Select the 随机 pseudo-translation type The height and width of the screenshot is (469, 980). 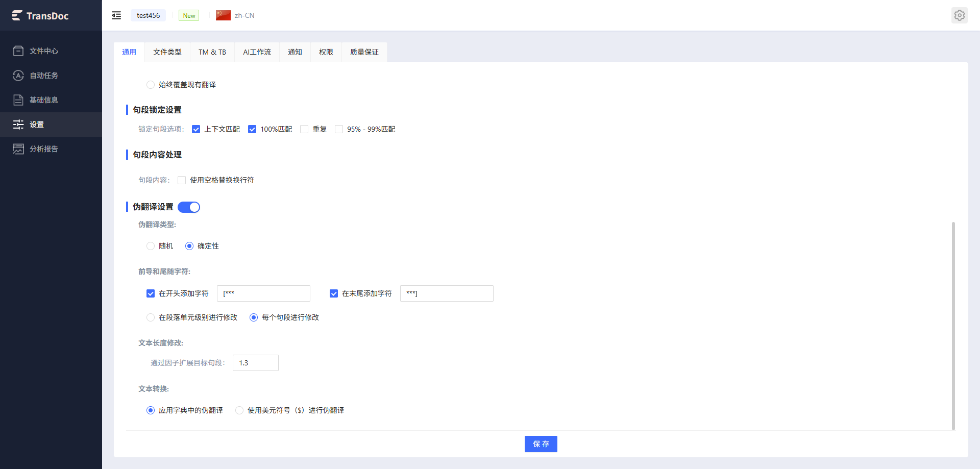click(151, 246)
